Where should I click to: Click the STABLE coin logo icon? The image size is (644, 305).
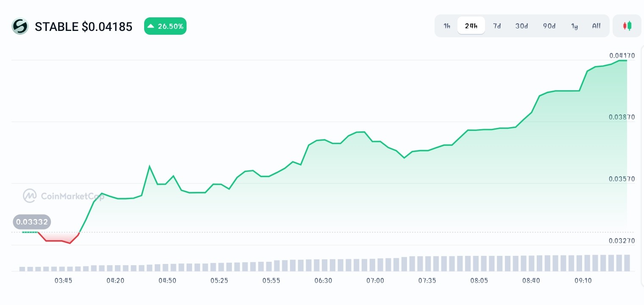click(x=20, y=26)
